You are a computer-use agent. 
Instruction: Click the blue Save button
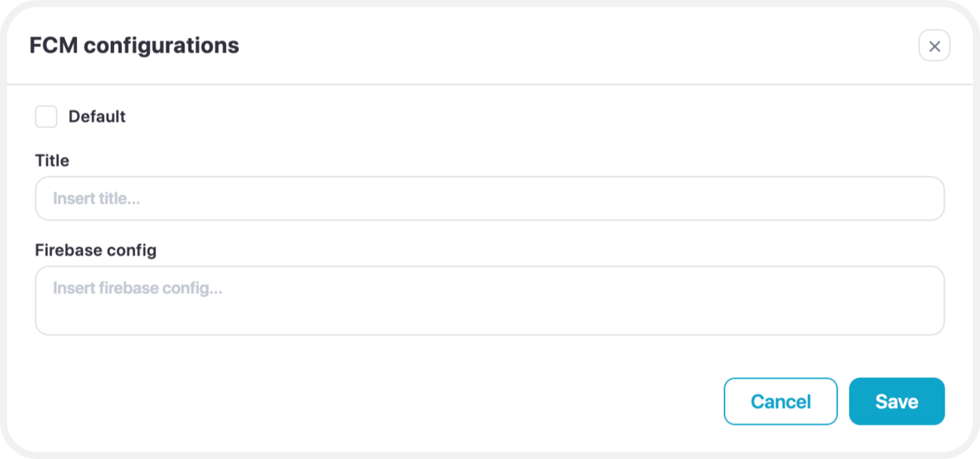click(x=896, y=402)
